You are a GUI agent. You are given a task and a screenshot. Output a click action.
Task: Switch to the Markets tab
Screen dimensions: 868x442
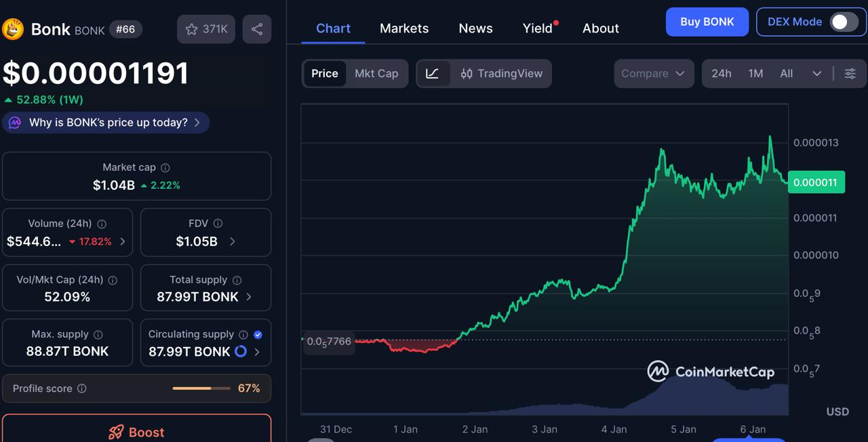coord(403,28)
